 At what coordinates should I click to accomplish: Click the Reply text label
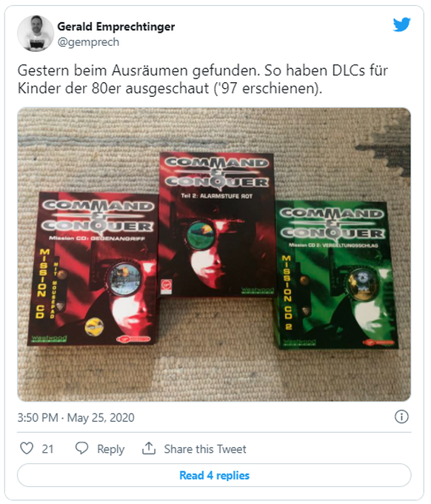(110, 449)
